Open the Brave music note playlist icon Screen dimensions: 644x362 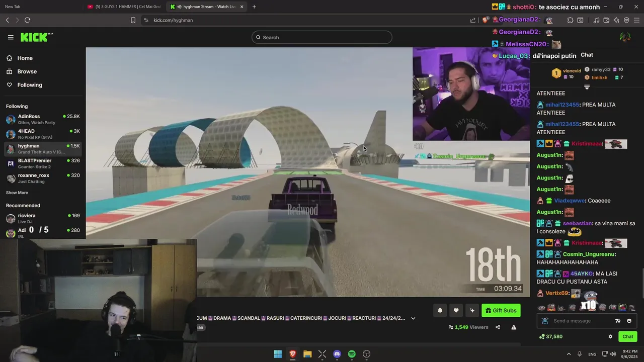pyautogui.click(x=596, y=20)
